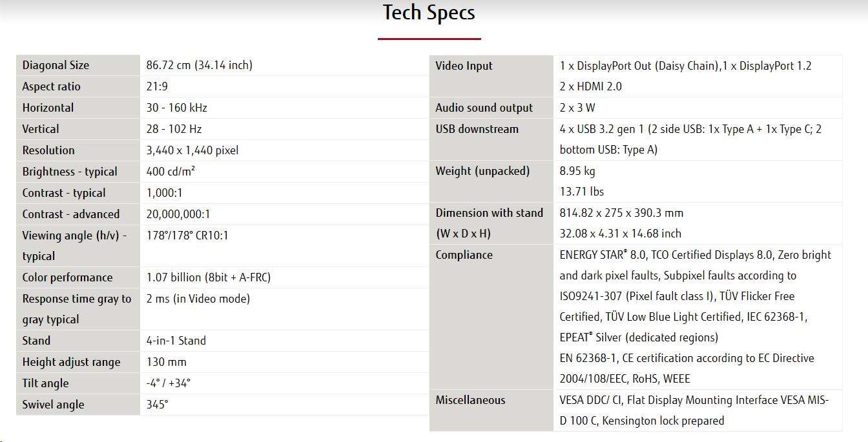Click the Tech Specs heading

click(x=429, y=13)
